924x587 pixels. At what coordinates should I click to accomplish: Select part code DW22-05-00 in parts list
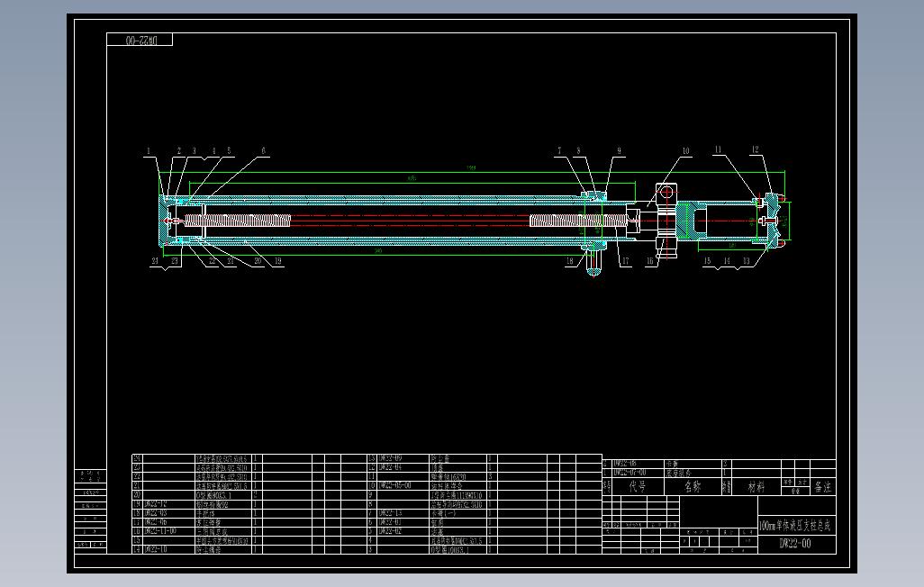point(394,485)
